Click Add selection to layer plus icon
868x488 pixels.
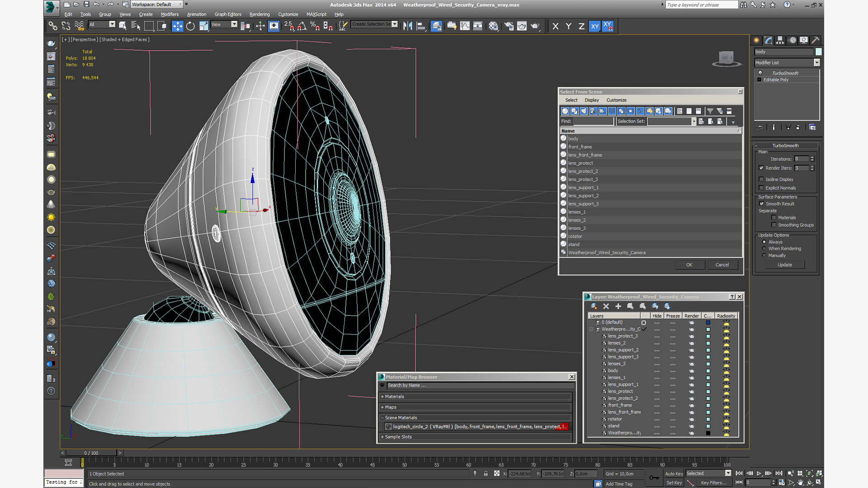[618, 306]
